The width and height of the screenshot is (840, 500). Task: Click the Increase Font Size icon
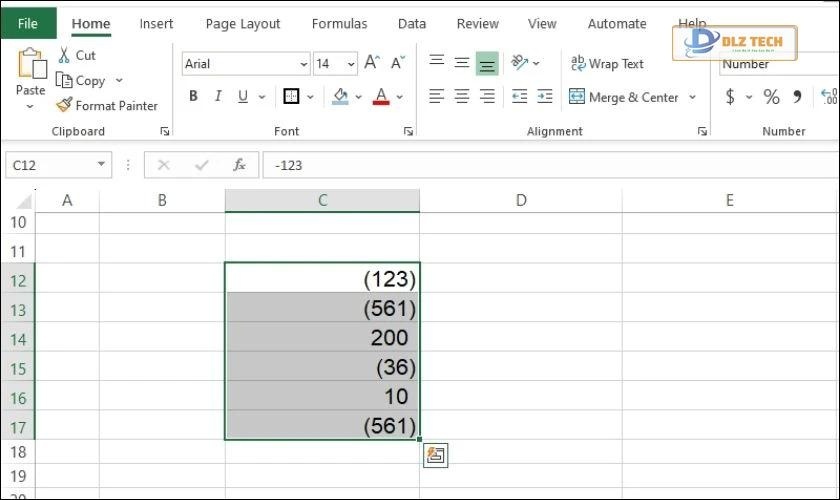372,63
